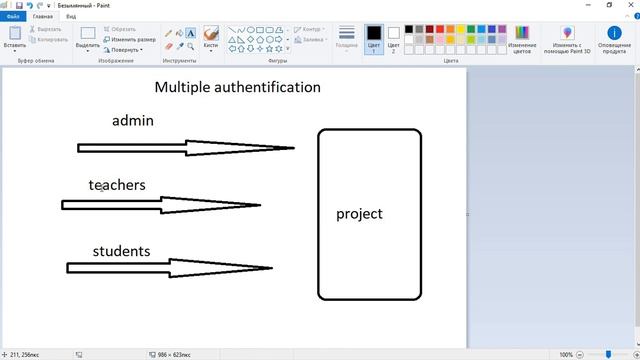Choose the Oval shape
This screenshot has height=360, width=640.
(251, 30)
